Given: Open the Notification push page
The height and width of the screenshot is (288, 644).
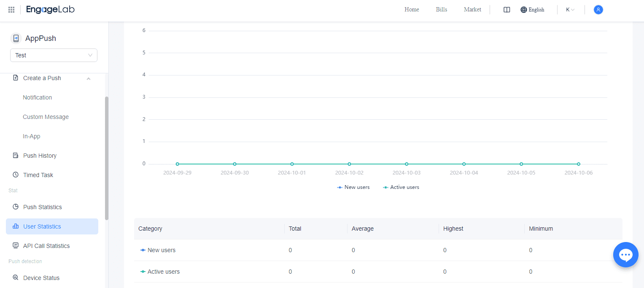Looking at the screenshot, I should (x=38, y=97).
